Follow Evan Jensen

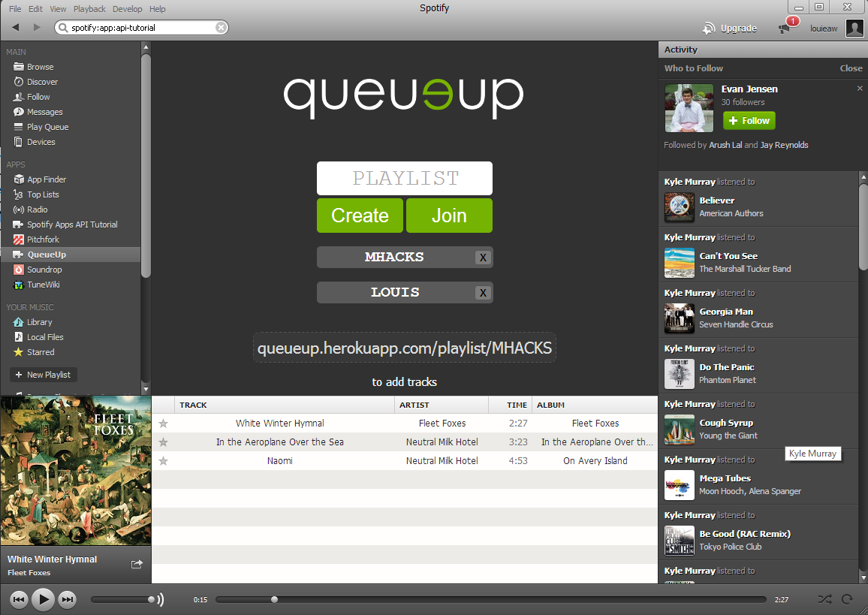tap(749, 121)
